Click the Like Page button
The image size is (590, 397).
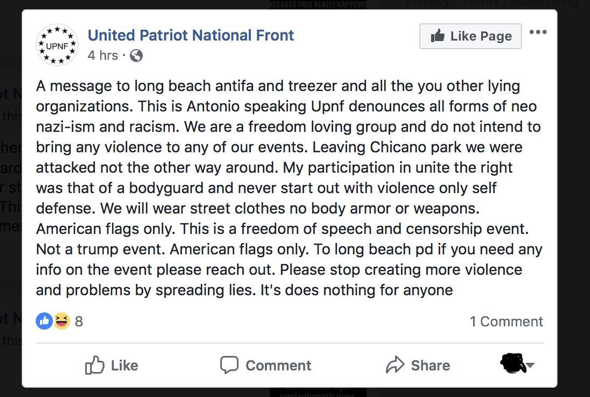(470, 36)
